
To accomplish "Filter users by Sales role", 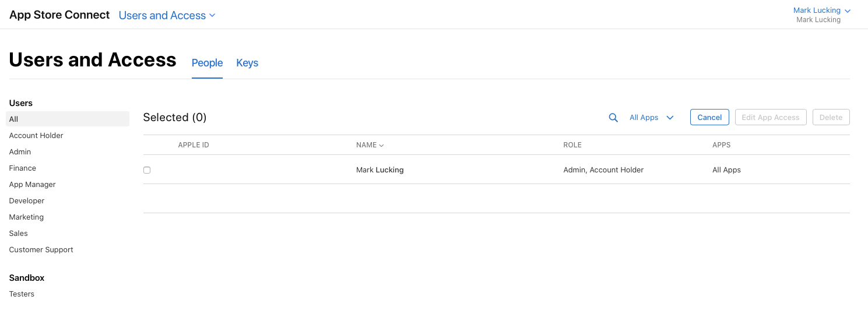I will [x=19, y=234].
